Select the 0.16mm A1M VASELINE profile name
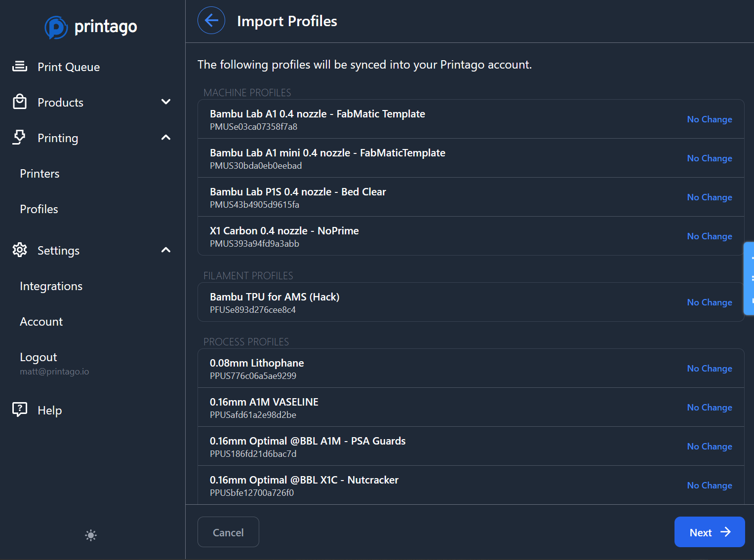Image resolution: width=754 pixels, height=560 pixels. (264, 402)
